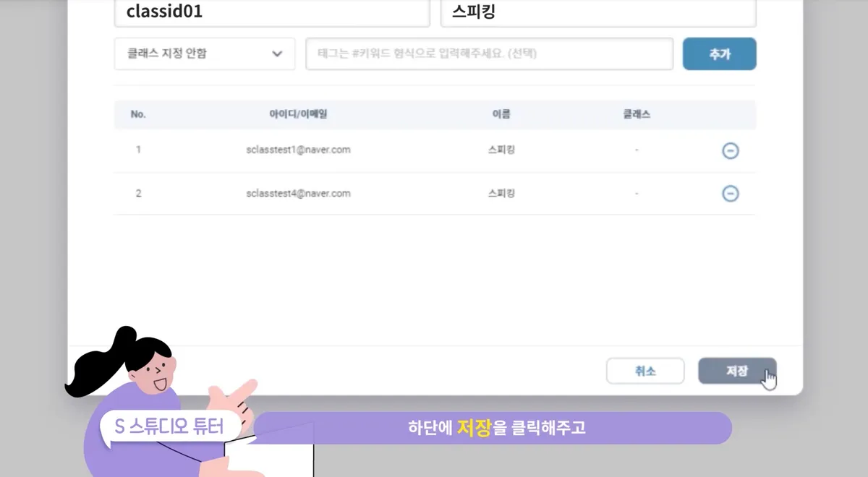868x477 pixels.
Task: Remove the sclasstest1@naver.com row with minus icon
Action: pos(731,150)
